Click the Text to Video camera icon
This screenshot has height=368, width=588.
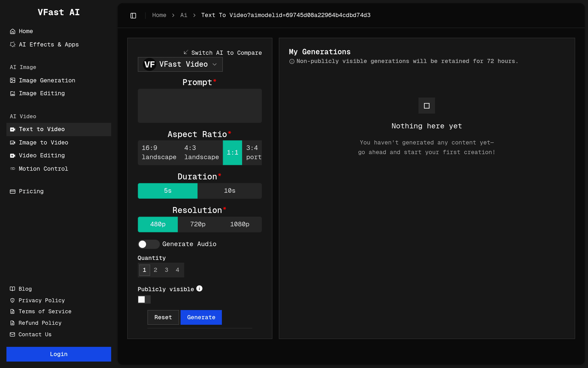[13, 129]
